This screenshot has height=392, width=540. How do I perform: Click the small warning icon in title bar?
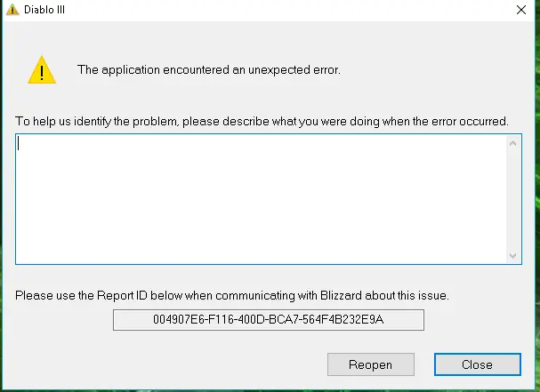[12, 10]
